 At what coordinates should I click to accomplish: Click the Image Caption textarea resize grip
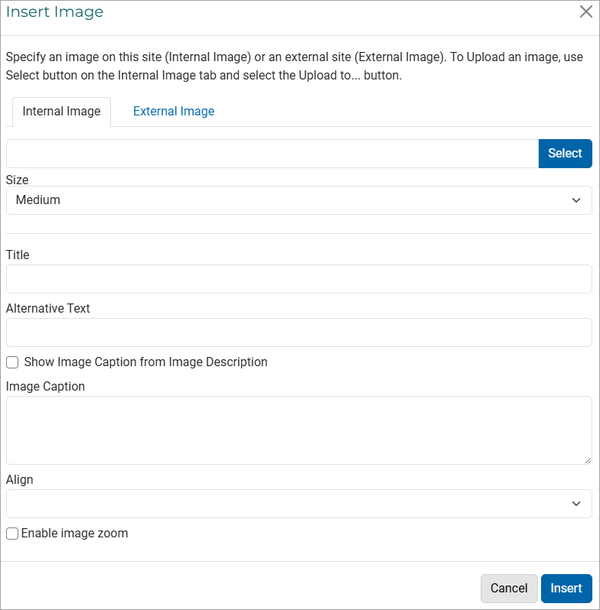tap(588, 460)
